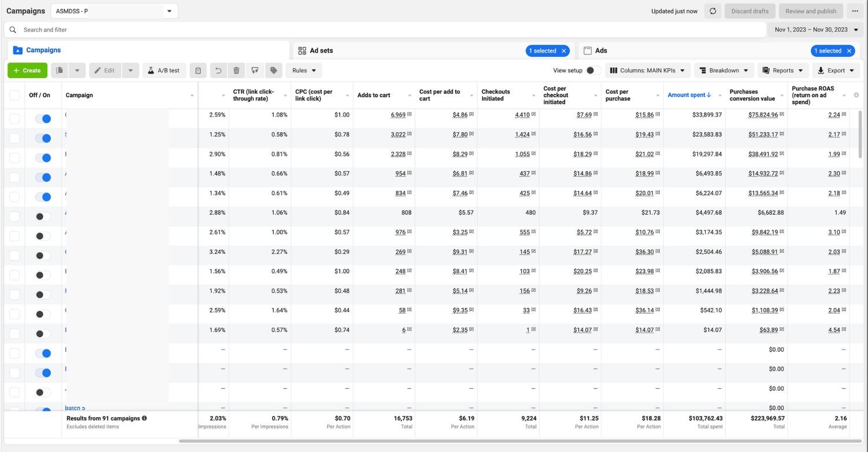
Task: Click the tag label icon
Action: [x=274, y=71]
